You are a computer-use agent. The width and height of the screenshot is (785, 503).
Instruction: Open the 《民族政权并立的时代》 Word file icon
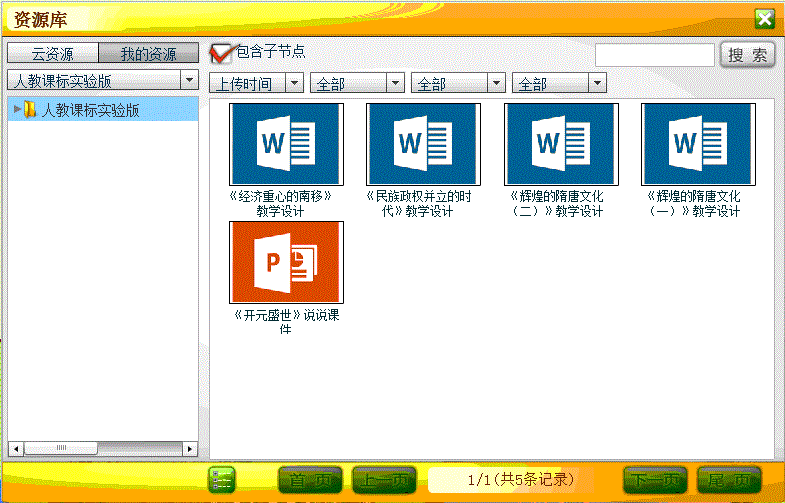(x=423, y=144)
